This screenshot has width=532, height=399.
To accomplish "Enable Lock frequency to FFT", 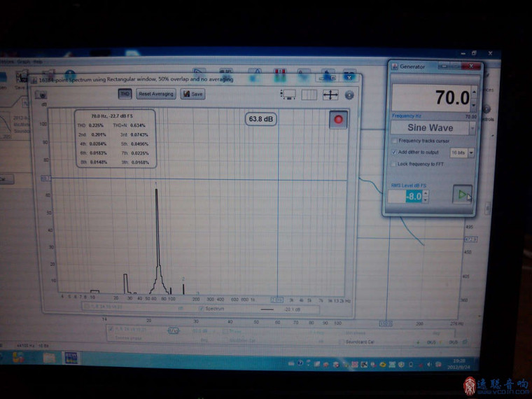I will 394,163.
